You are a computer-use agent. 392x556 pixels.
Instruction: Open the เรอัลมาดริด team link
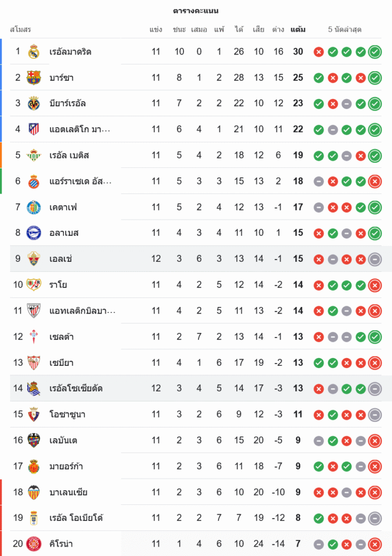(x=70, y=52)
